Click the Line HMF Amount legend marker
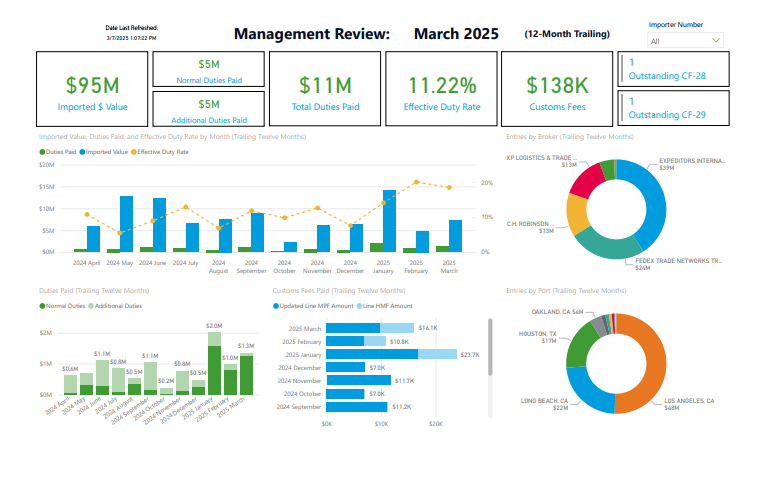781x478 pixels. click(x=358, y=305)
